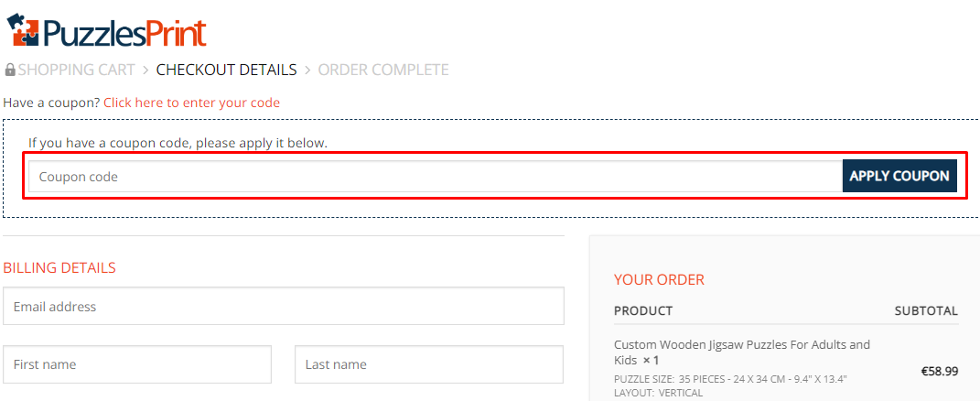The height and width of the screenshot is (401, 980).
Task: Select the Order Complete step
Action: pyautogui.click(x=383, y=70)
